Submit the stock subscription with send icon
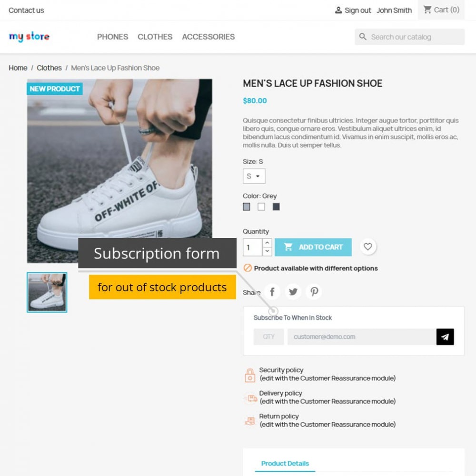This screenshot has height=476, width=476. tap(445, 337)
